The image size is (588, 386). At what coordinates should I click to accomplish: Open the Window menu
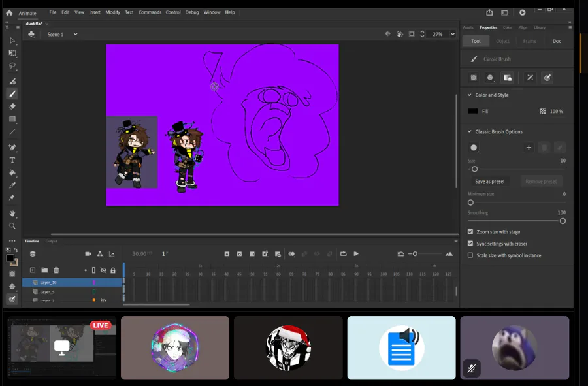(x=212, y=12)
